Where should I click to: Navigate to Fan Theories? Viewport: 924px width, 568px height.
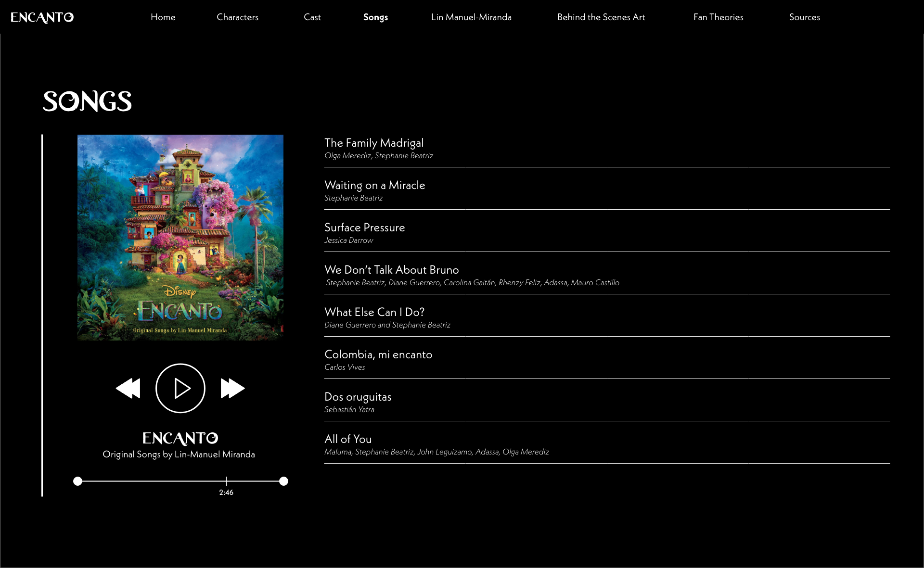click(718, 17)
